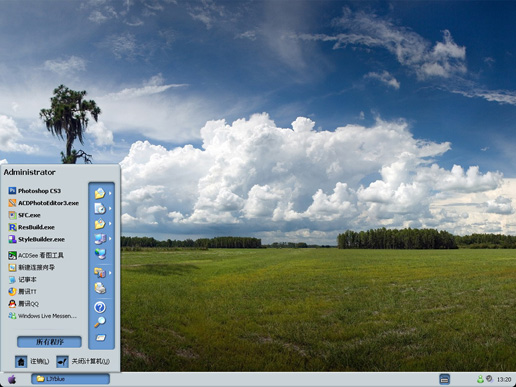Open the Printers and Faxes icon

pos(100,288)
